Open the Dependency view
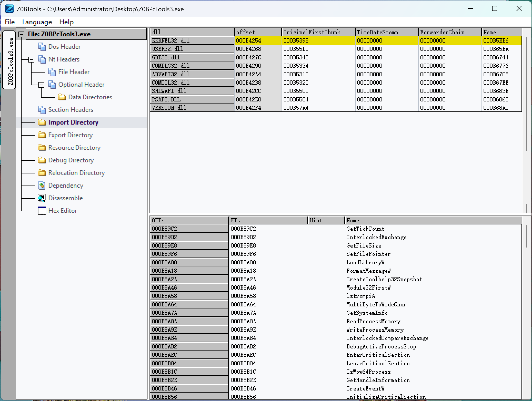This screenshot has height=401, width=532. pyautogui.click(x=66, y=186)
